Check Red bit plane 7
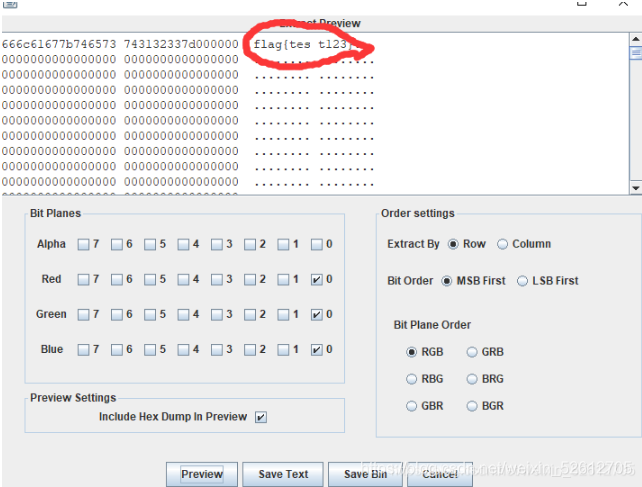The height and width of the screenshot is (487, 642). pyautogui.click(x=84, y=280)
